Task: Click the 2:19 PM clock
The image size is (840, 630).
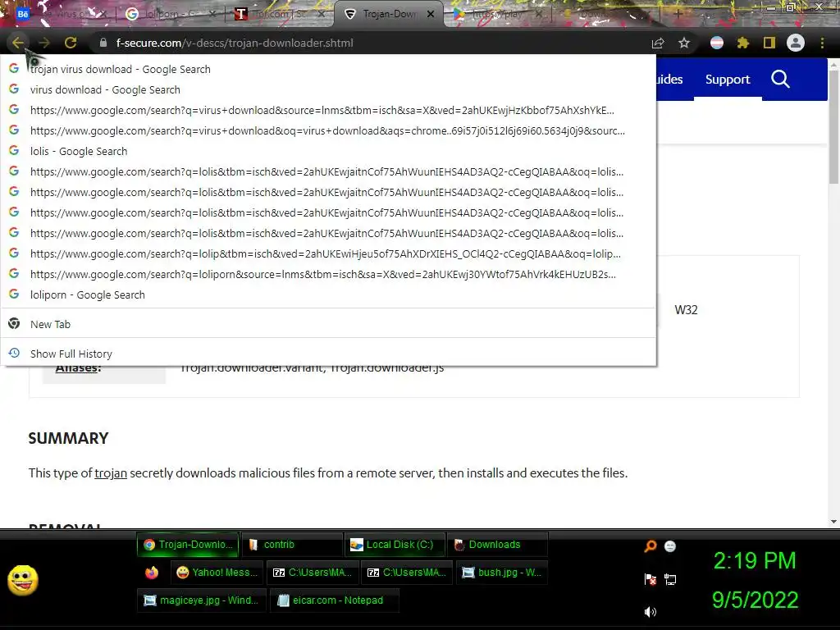Action: [755, 561]
